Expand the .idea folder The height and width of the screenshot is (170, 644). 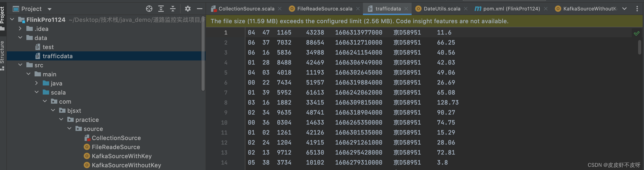pyautogui.click(x=20, y=28)
